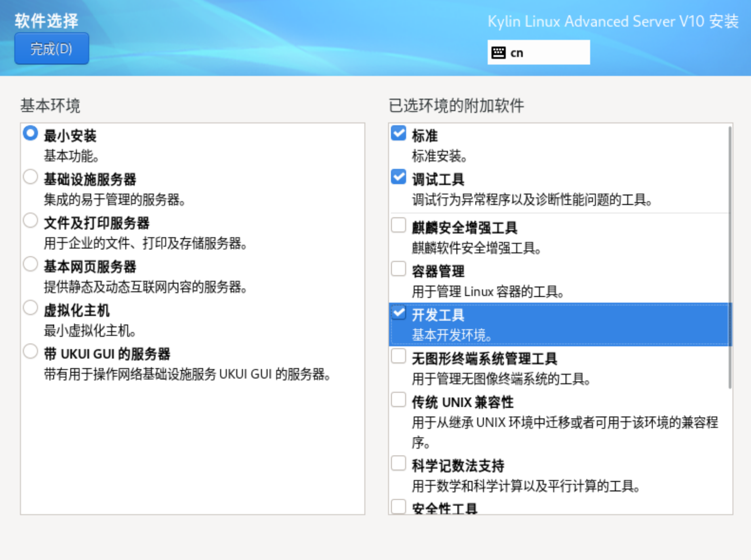Tick the 科学记数法支持 checkbox

398,463
